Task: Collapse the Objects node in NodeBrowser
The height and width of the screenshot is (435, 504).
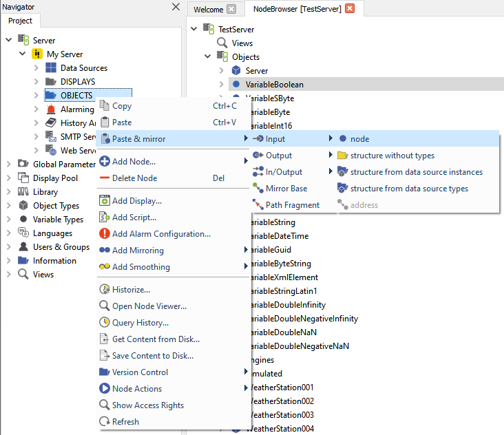Action: [x=208, y=56]
